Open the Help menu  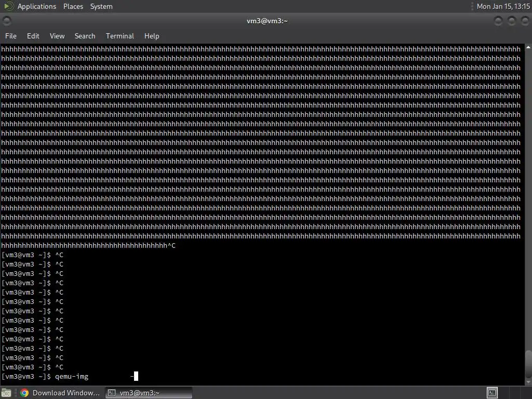(152, 36)
